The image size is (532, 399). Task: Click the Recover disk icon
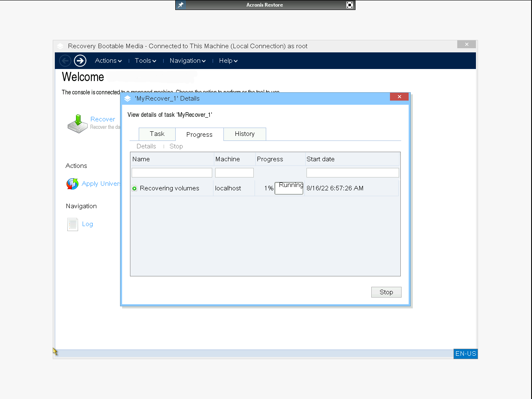click(78, 123)
